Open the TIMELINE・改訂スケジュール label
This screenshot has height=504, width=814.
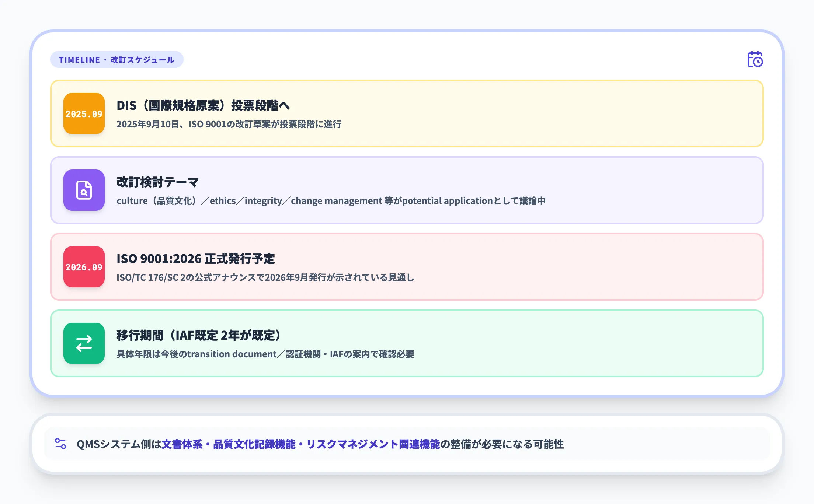pyautogui.click(x=117, y=59)
